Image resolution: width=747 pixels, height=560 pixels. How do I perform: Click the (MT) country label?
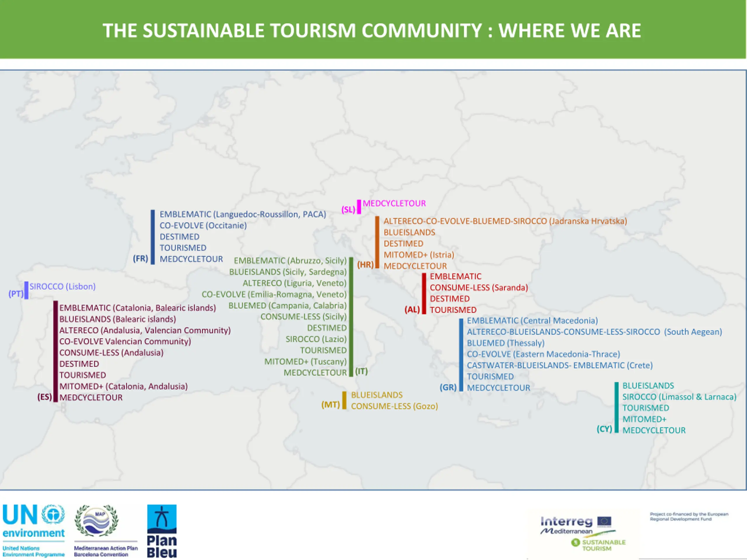[330, 404]
